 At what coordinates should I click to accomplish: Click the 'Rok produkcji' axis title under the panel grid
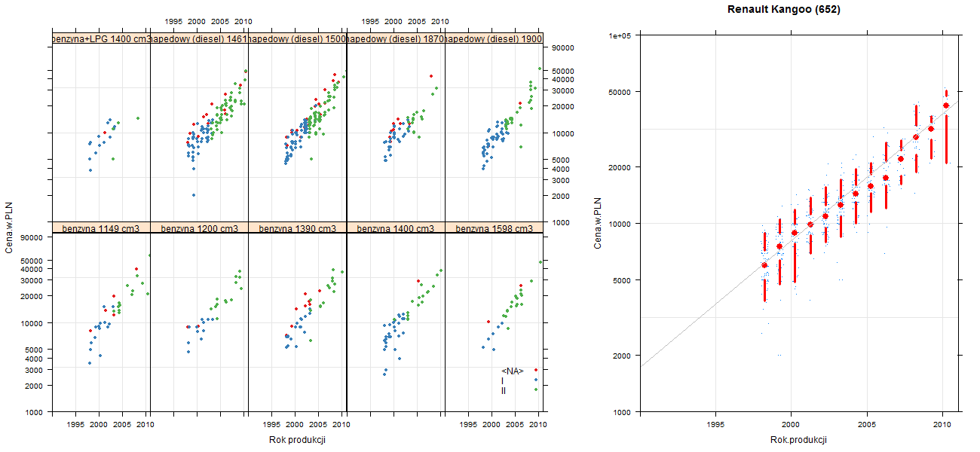[297, 440]
